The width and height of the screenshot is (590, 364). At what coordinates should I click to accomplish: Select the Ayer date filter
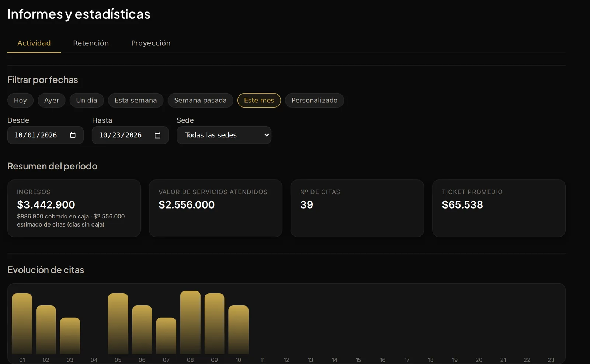[52, 100]
